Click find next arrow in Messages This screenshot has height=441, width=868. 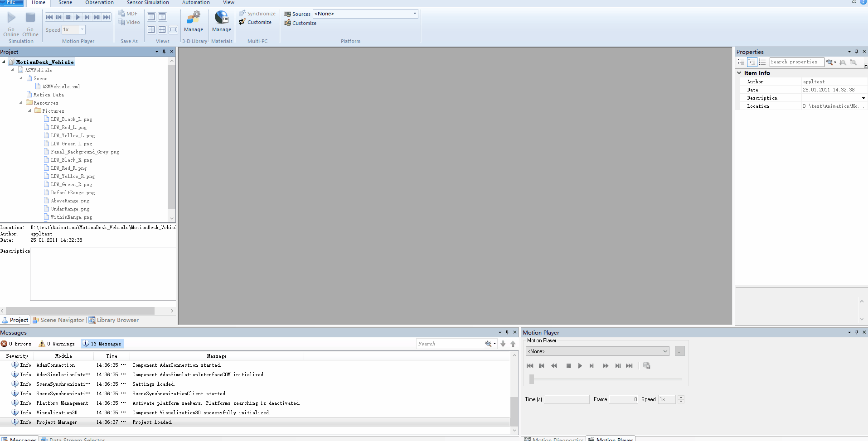click(503, 344)
